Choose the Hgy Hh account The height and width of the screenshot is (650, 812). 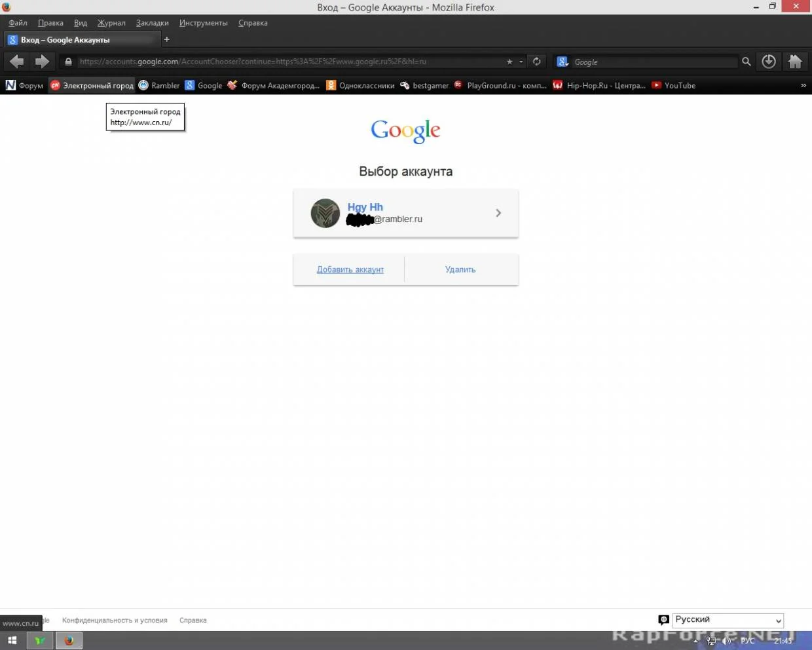406,213
